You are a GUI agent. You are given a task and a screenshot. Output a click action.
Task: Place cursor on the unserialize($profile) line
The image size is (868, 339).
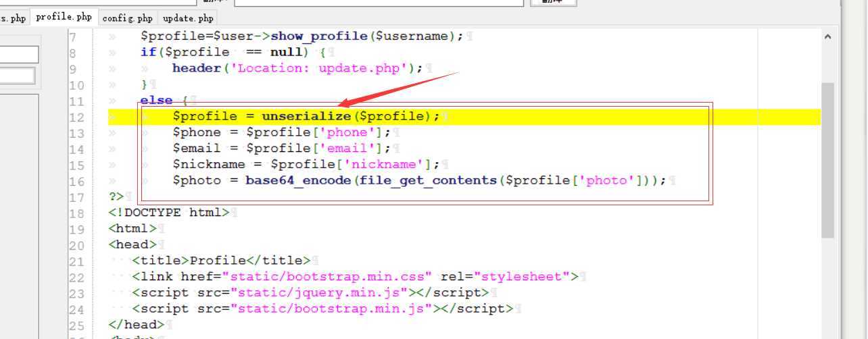tap(306, 116)
